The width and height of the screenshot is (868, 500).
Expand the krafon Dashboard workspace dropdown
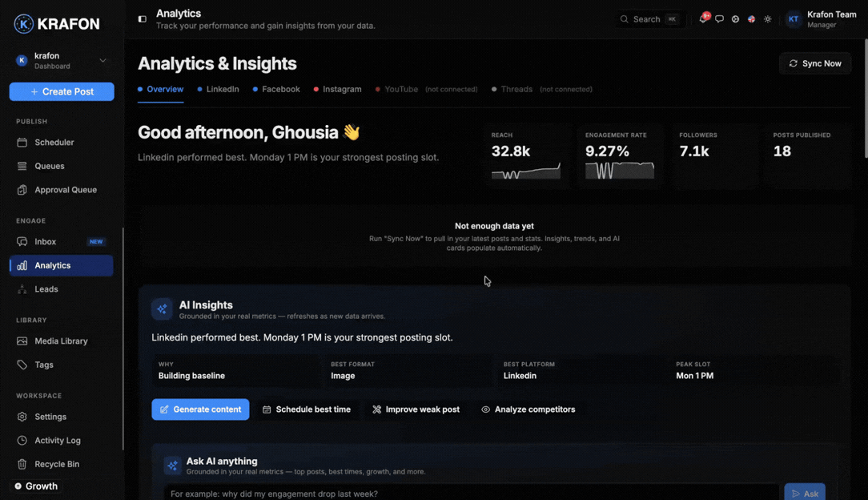point(103,60)
